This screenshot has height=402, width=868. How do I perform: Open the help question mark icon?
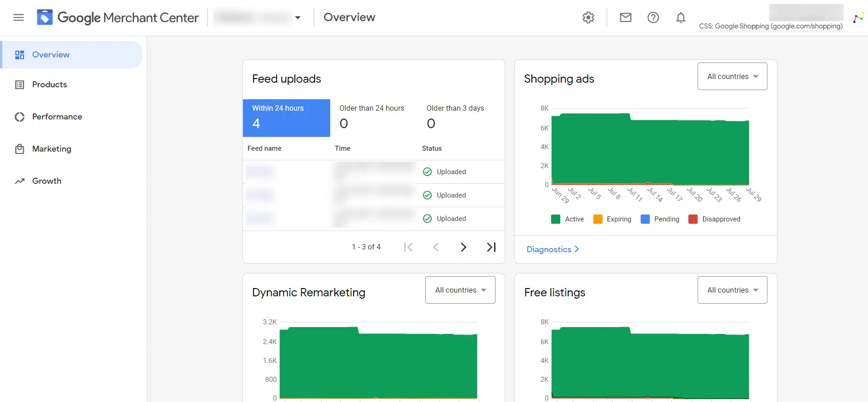point(653,17)
